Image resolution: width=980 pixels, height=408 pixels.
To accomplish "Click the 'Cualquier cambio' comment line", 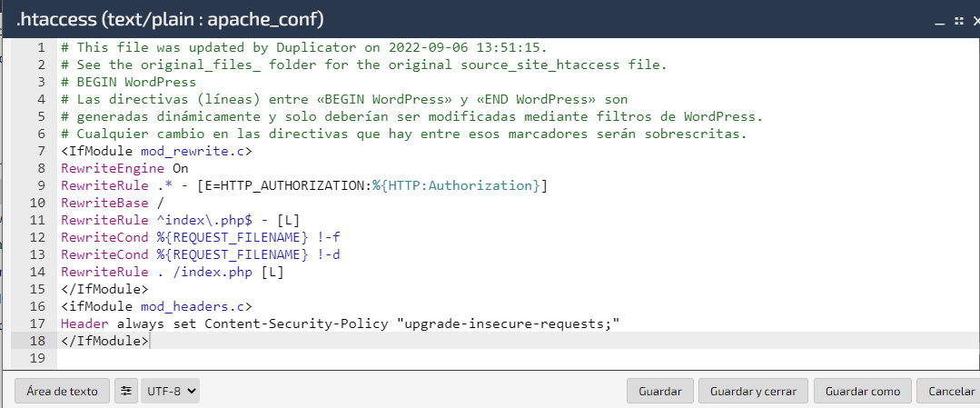I will pos(404,134).
